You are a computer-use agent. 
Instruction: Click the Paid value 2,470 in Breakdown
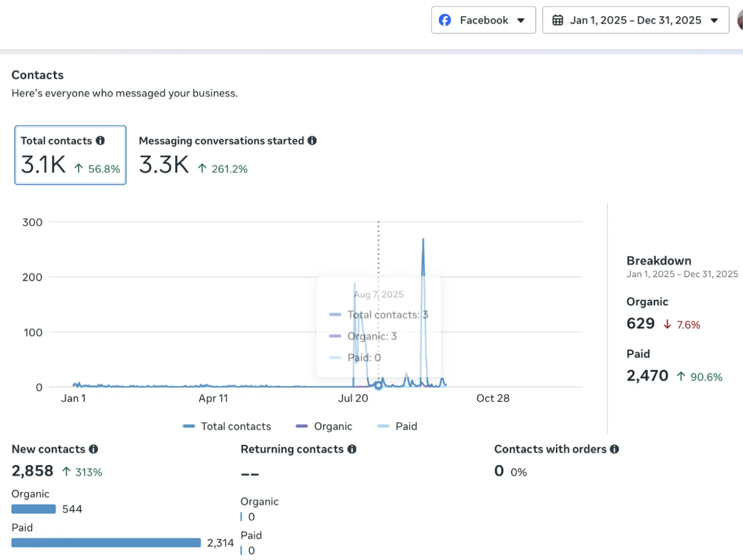(648, 376)
